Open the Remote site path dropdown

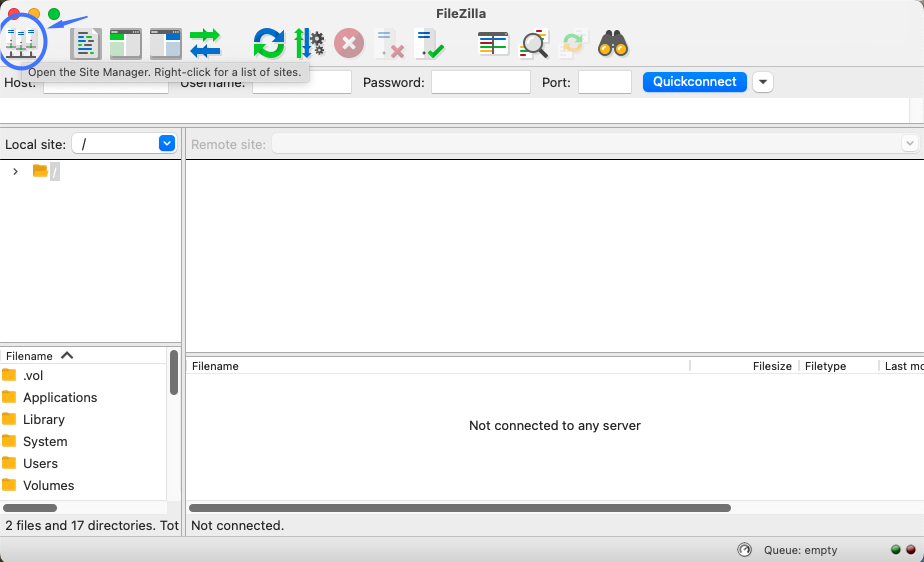pyautogui.click(x=910, y=144)
